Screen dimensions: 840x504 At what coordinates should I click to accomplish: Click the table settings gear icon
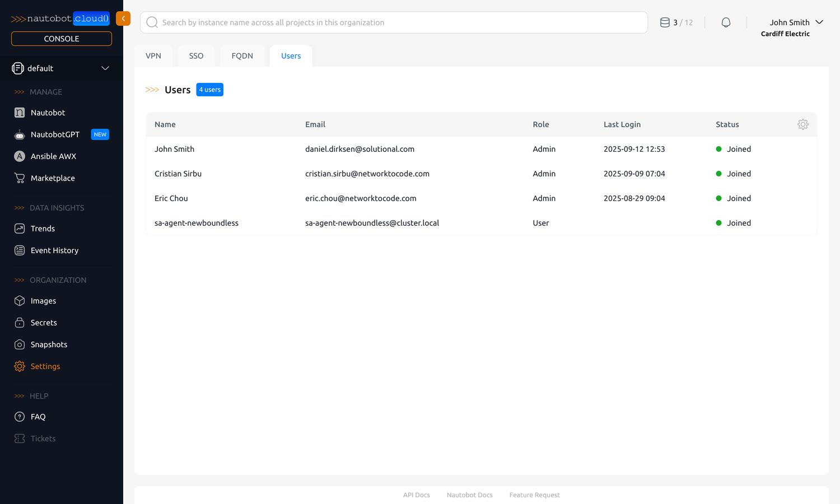pos(802,124)
